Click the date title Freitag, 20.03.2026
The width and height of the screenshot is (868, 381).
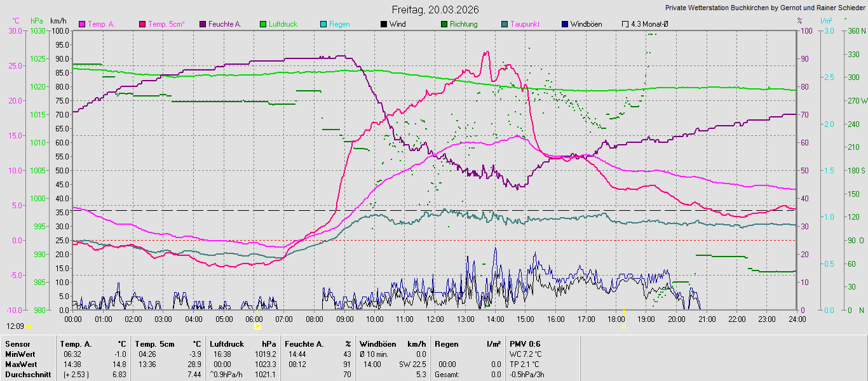[435, 10]
